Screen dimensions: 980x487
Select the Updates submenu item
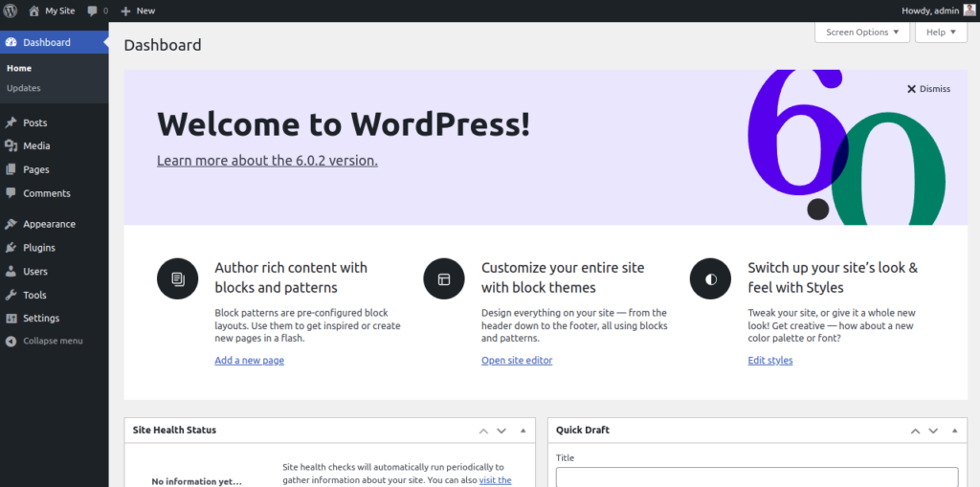point(24,88)
